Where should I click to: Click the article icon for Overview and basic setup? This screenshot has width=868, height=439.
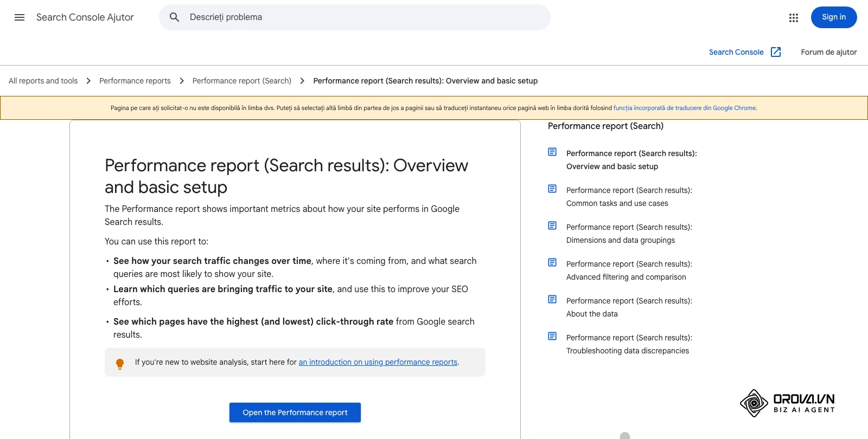coord(552,152)
